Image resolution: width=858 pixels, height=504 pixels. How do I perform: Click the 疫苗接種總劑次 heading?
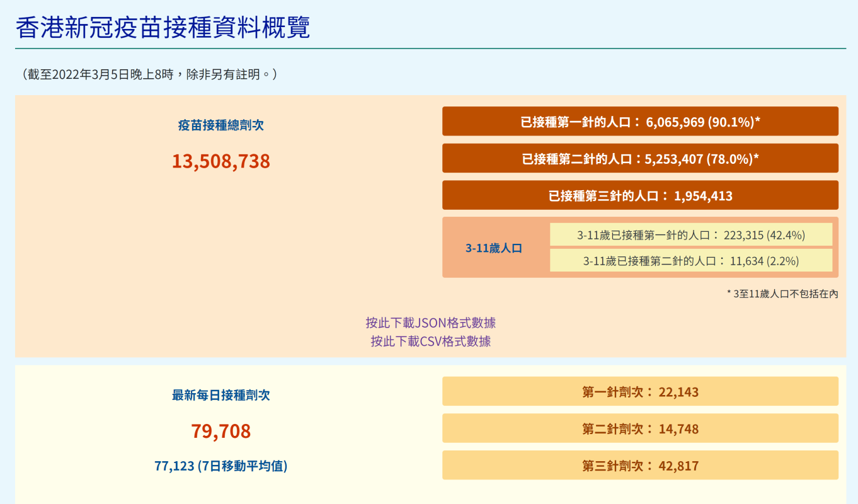click(x=220, y=125)
